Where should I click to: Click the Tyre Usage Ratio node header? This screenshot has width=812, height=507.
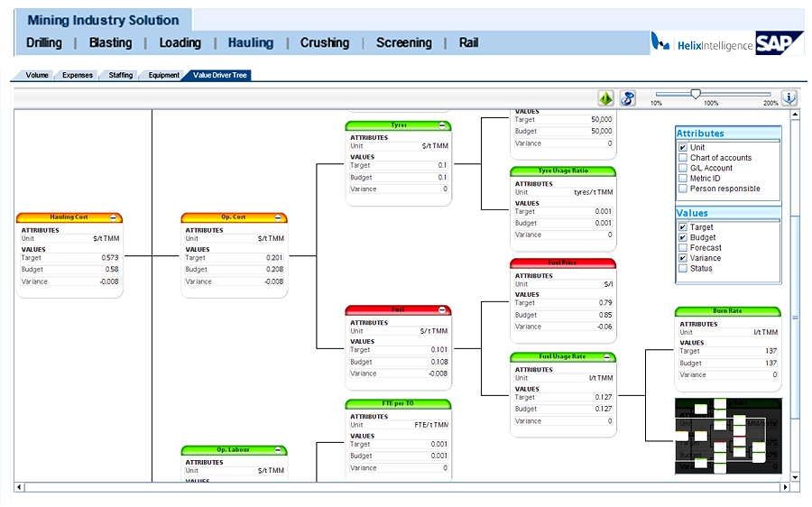[563, 171]
